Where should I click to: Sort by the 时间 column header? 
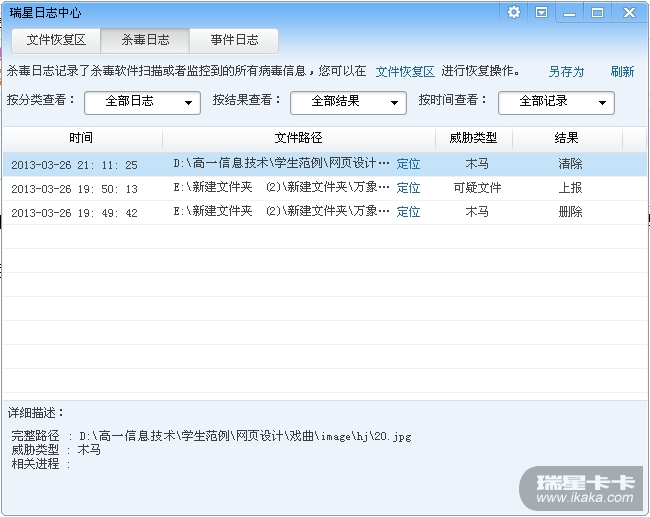[x=82, y=138]
